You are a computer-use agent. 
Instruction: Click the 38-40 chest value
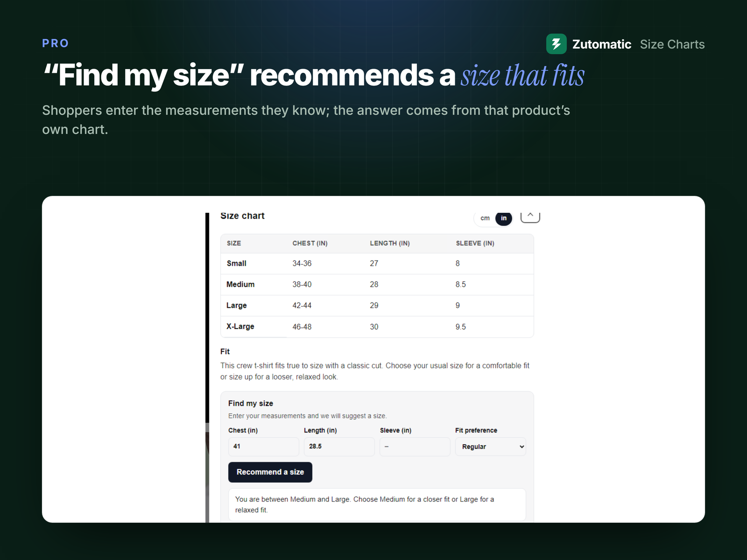302,284
